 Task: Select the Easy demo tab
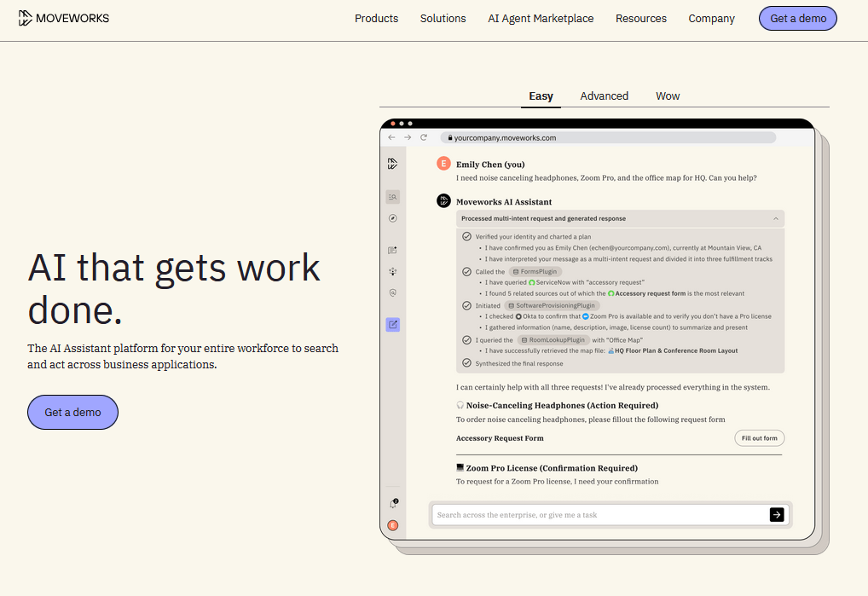541,96
